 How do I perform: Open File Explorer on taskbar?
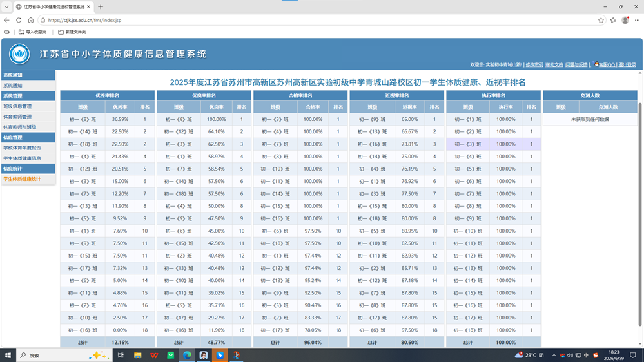click(137, 355)
